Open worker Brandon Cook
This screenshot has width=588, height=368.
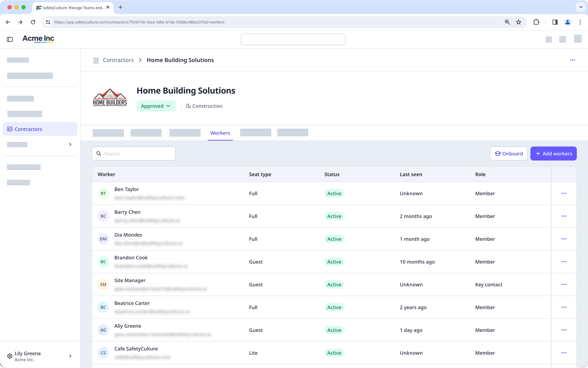coord(131,258)
